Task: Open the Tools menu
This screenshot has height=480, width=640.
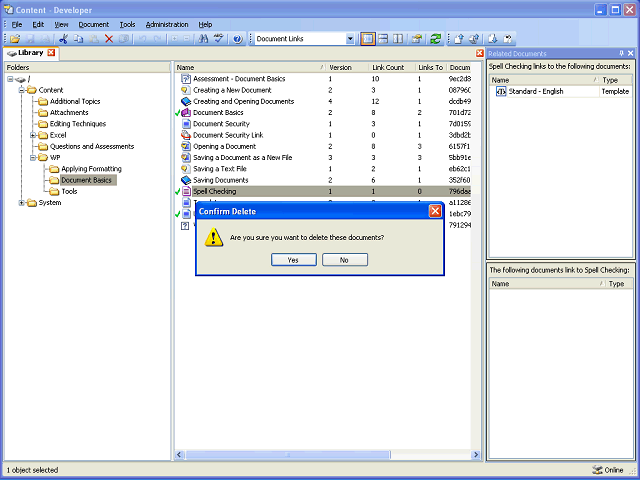Action: [127, 24]
